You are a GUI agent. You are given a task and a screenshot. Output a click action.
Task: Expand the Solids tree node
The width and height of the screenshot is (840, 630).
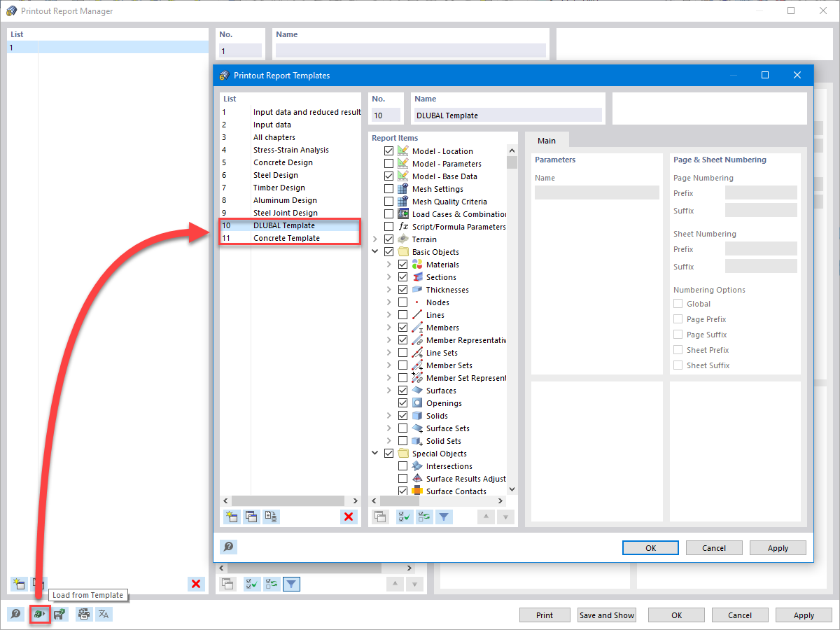(390, 416)
